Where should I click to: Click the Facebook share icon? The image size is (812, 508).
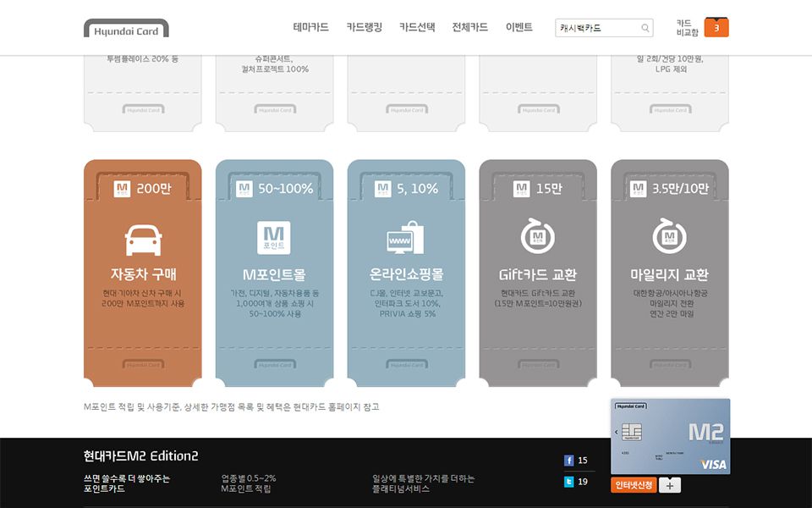coord(569,461)
